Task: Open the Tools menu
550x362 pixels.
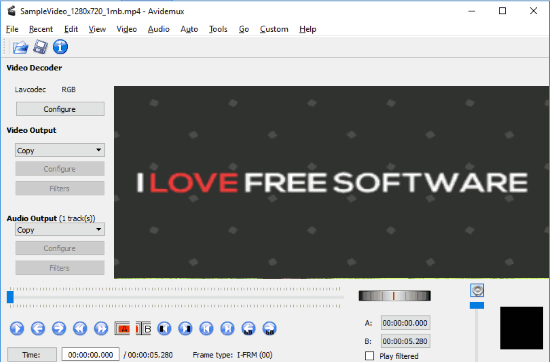Action: (218, 29)
